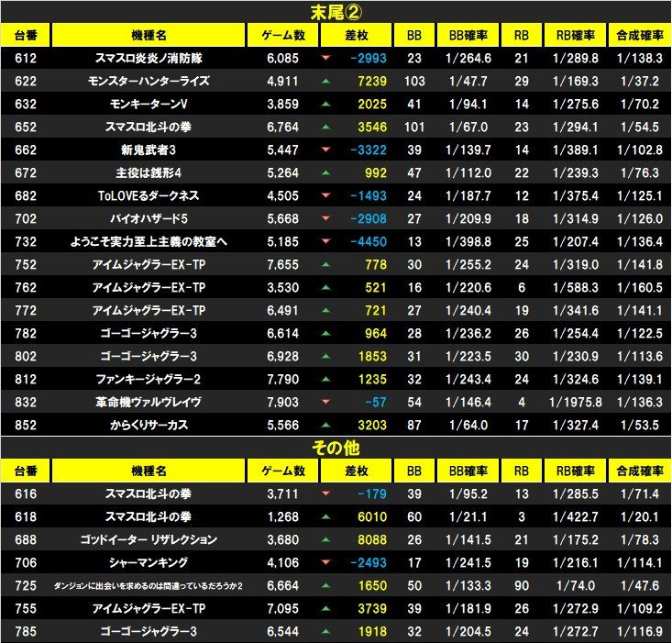Click the BB確率 header in the top table
Viewport: 672px width, 643px height.
[x=468, y=35]
